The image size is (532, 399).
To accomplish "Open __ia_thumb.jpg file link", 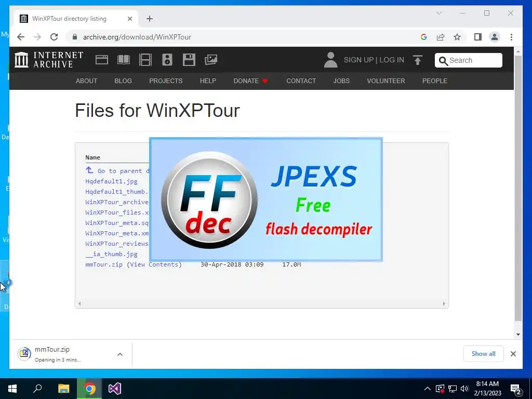I will point(111,254).
